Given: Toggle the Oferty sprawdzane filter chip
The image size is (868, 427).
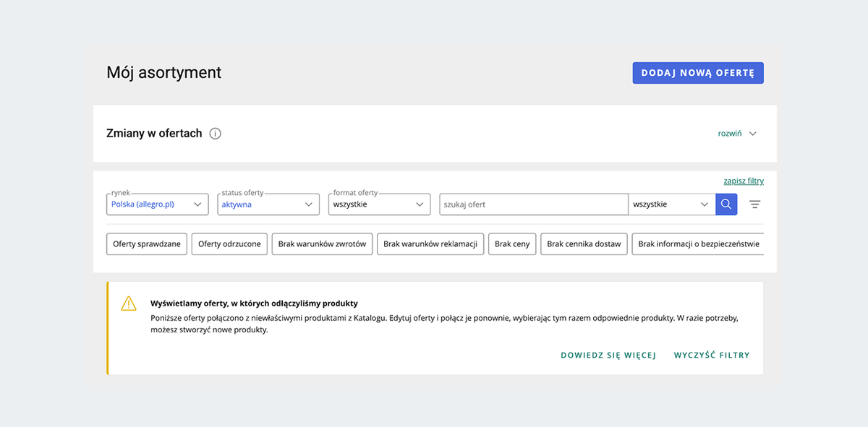Looking at the screenshot, I should (147, 244).
